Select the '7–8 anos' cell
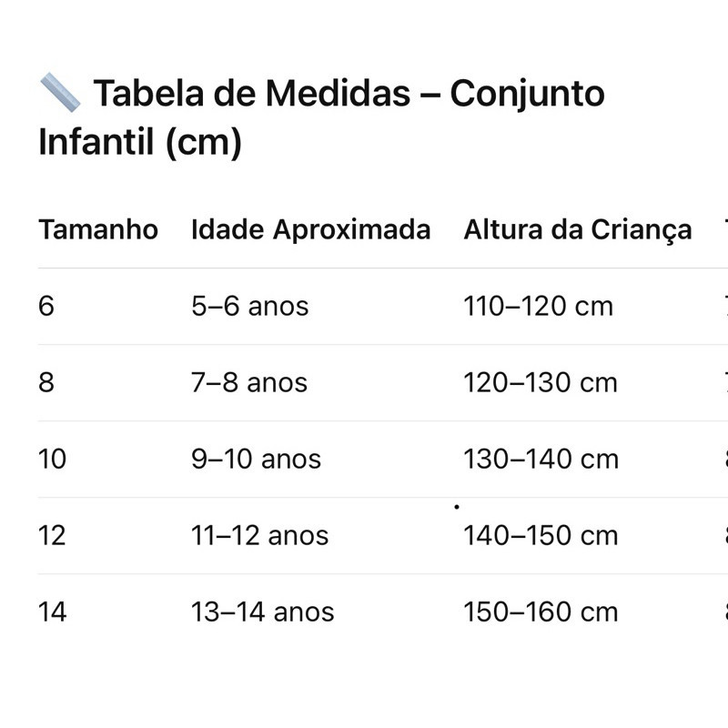This screenshot has height=728, width=728. click(x=249, y=383)
